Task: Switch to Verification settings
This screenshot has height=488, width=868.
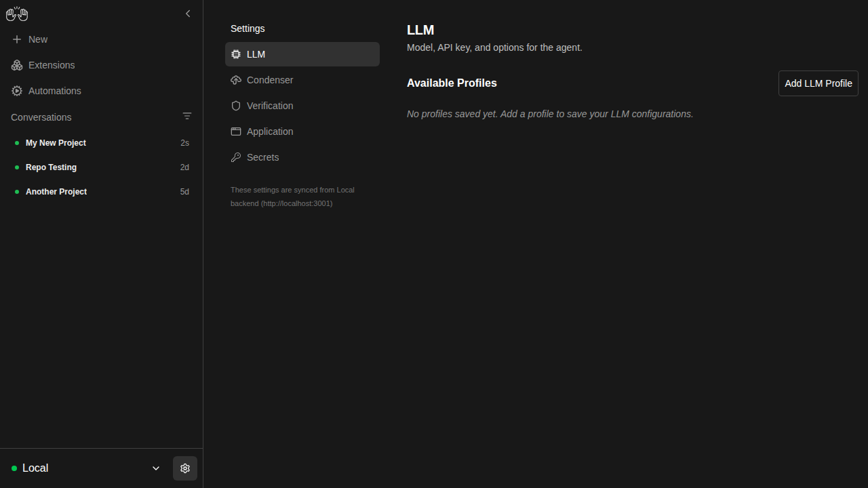Action: [302, 106]
